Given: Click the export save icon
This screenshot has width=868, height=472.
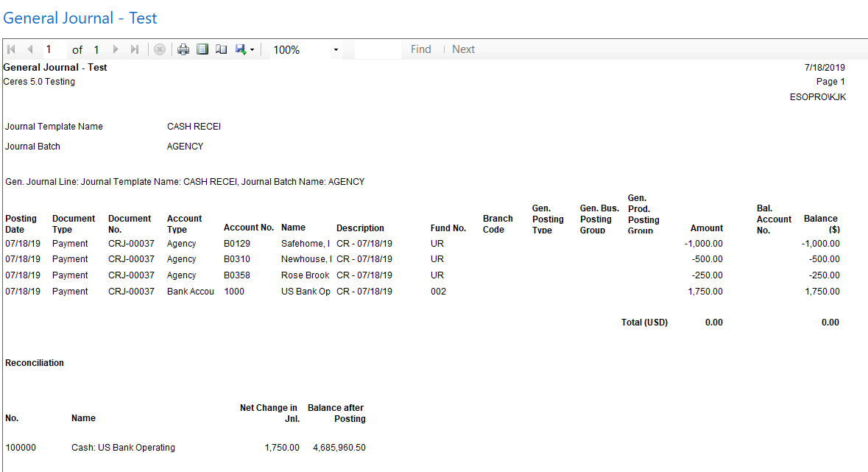Looking at the screenshot, I should coord(240,49).
